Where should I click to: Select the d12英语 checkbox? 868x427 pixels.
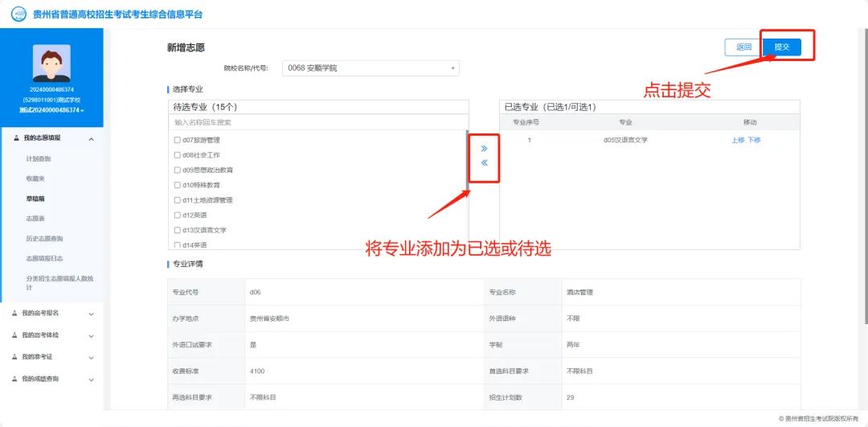[177, 216]
